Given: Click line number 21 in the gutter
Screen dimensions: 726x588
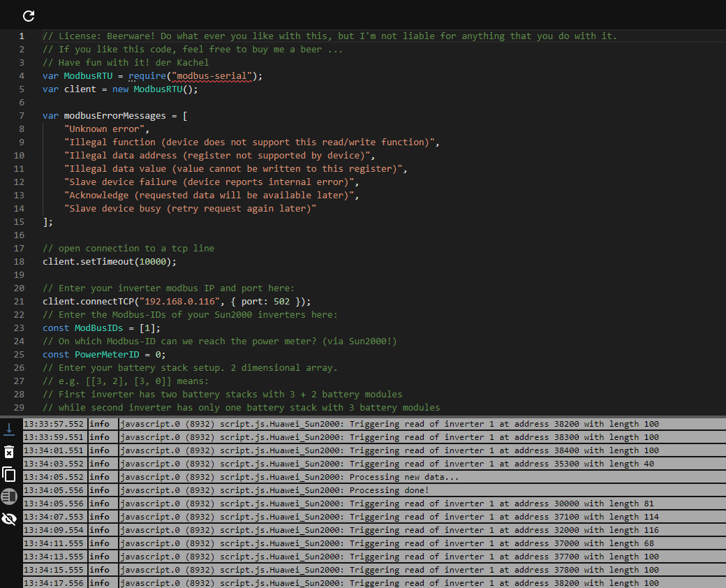Looking at the screenshot, I should [x=19, y=302].
